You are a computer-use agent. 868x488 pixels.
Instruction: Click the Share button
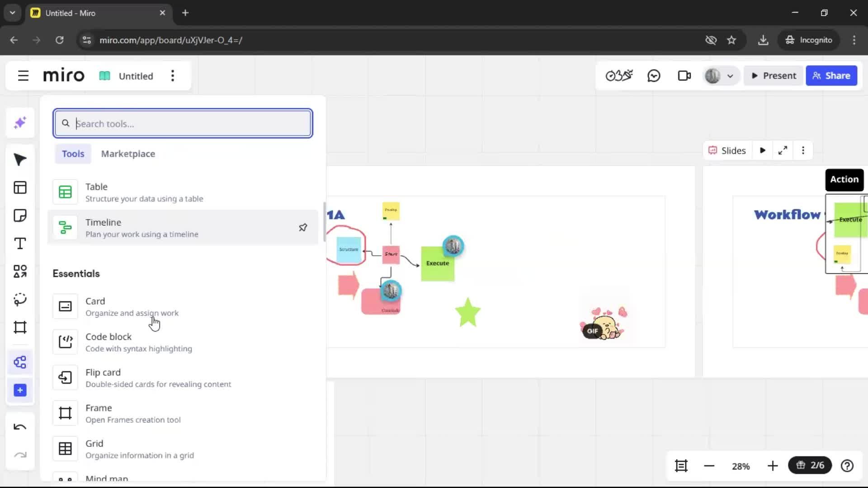tap(831, 76)
